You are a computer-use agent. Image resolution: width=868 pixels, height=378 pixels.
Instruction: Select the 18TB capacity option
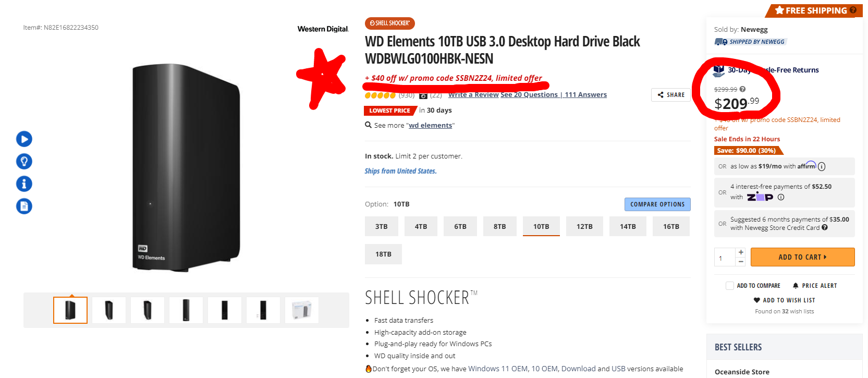[383, 254]
